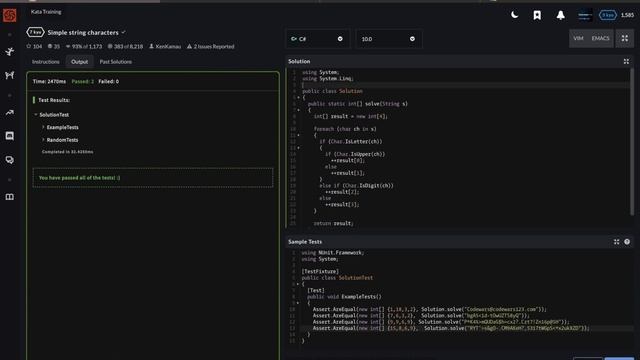The height and width of the screenshot is (360, 640).
Task: Open the Discussions speech bubbles sidebar icon
Action: point(10,160)
